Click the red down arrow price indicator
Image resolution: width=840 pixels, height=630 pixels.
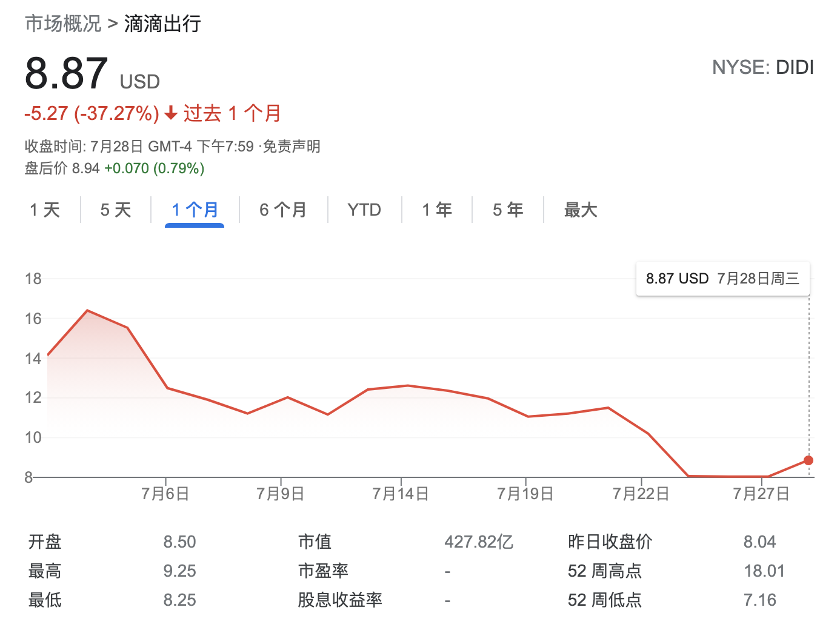(171, 113)
